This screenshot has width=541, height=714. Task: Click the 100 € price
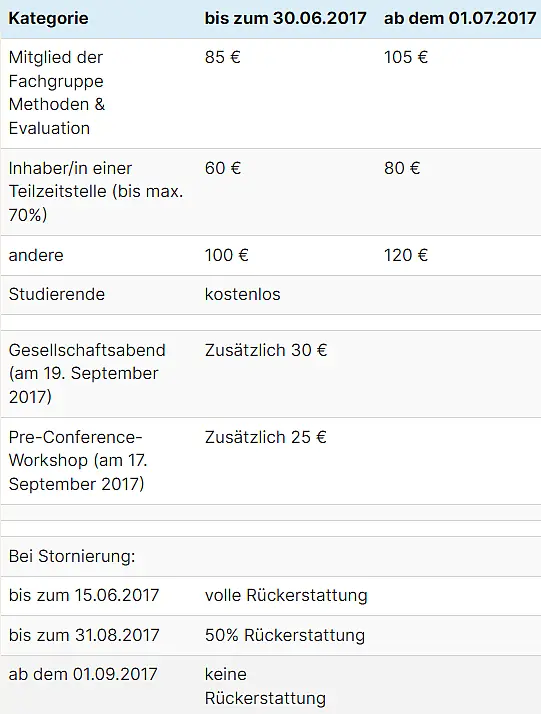click(226, 255)
